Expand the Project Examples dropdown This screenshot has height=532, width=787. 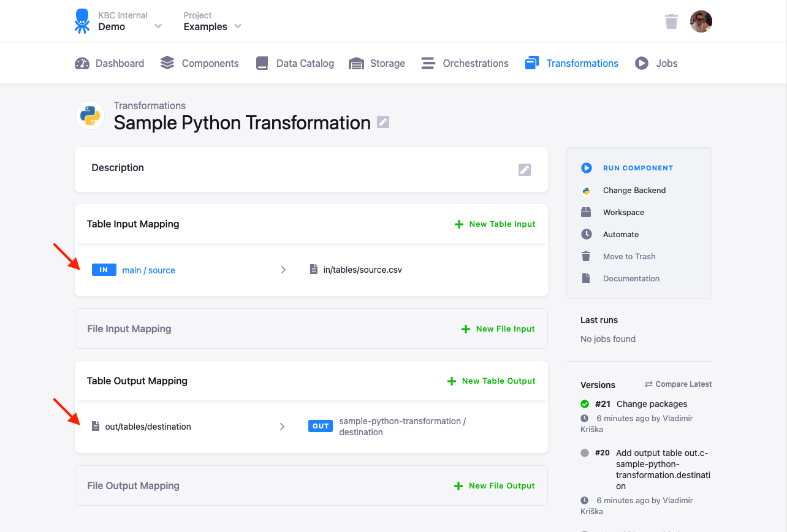238,26
